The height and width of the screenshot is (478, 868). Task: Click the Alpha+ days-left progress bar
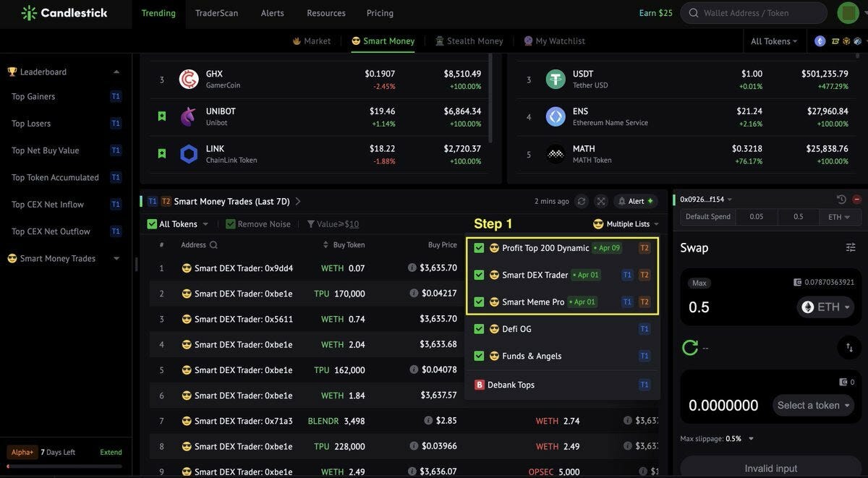coord(64,467)
